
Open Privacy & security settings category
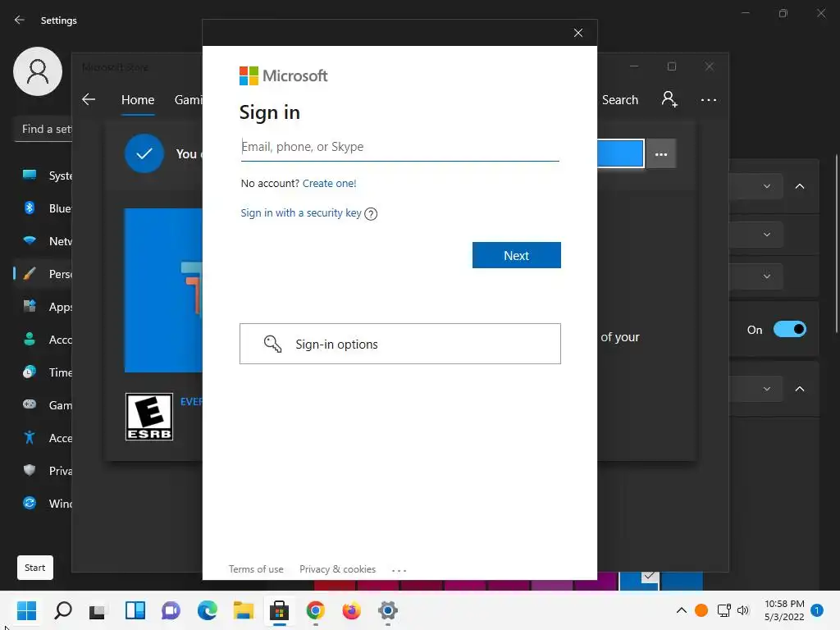coord(43,471)
